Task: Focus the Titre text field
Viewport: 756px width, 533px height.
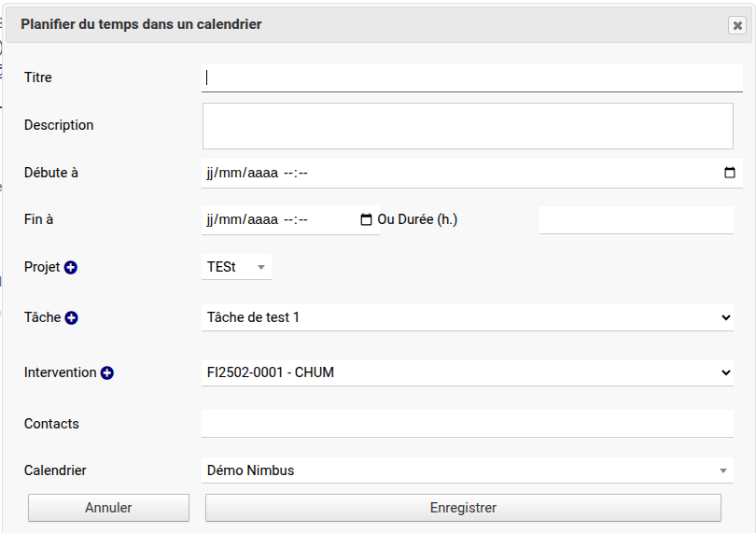Action: pos(467,77)
